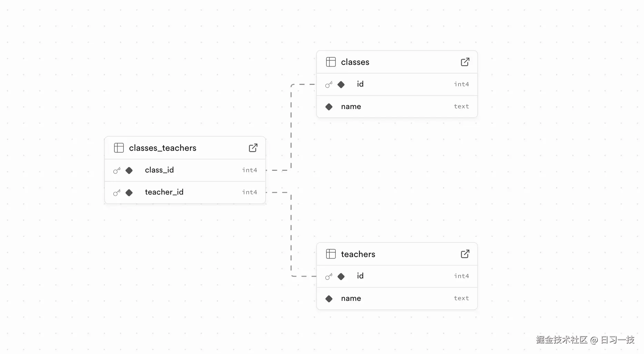Select the classes_teachers table title
Viewport: 644px width, 354px height.
pos(162,148)
